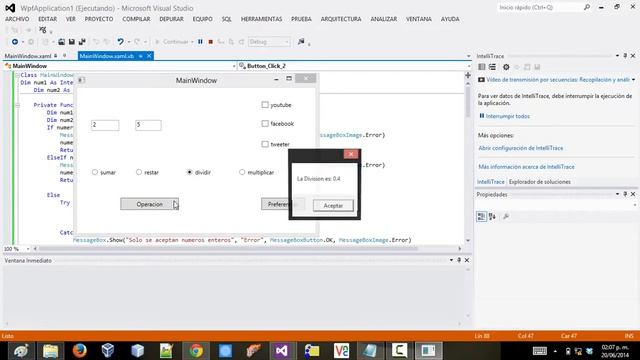
Task: Switch to Explorador de soluciones tab
Action: pyautogui.click(x=540, y=182)
